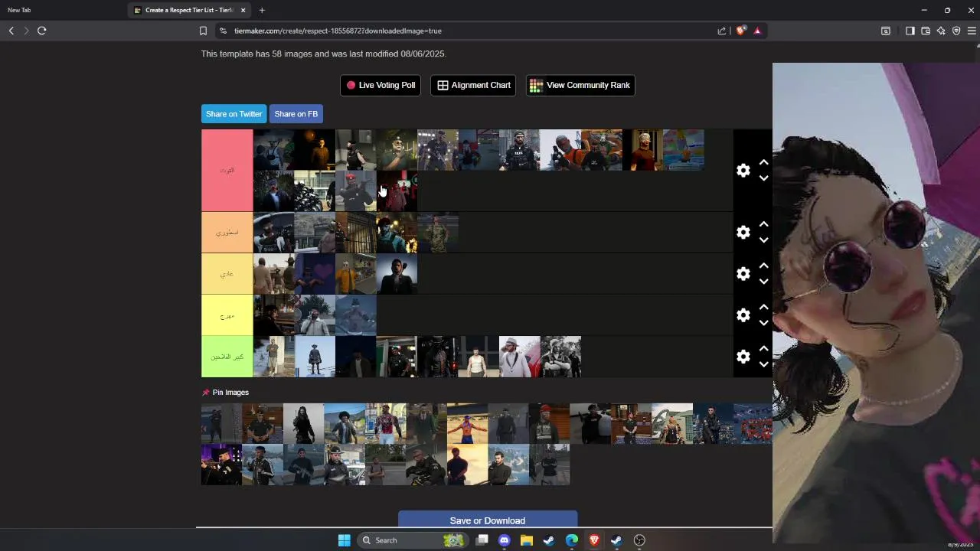Open Live Voting Poll
The image size is (980, 551).
click(381, 85)
